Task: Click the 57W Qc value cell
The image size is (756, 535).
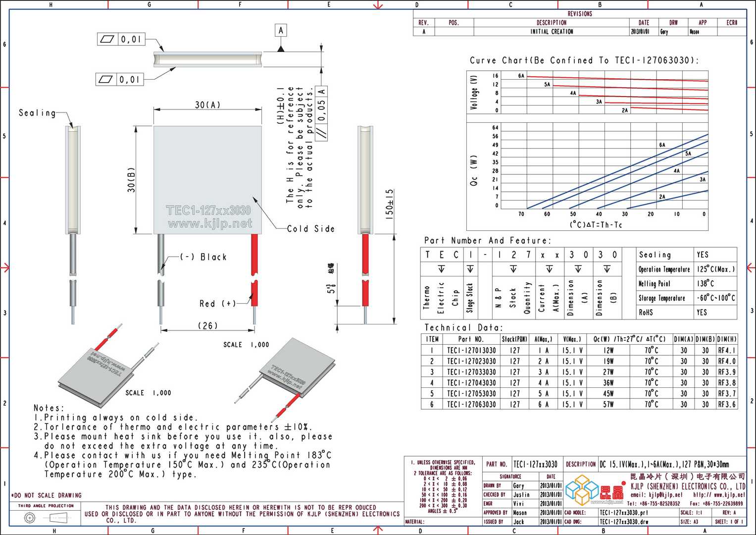Action: click(608, 405)
